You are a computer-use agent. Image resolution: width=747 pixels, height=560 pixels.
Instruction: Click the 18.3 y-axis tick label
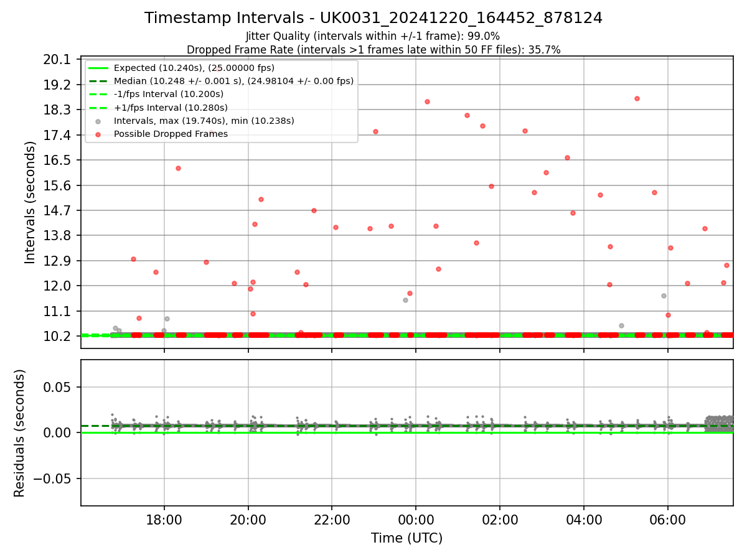pos(57,110)
